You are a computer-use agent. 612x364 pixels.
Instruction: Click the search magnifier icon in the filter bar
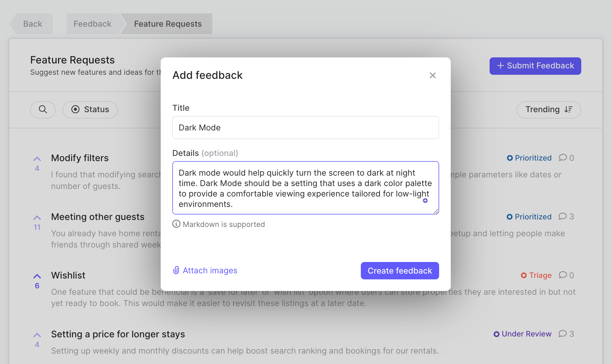click(x=43, y=110)
